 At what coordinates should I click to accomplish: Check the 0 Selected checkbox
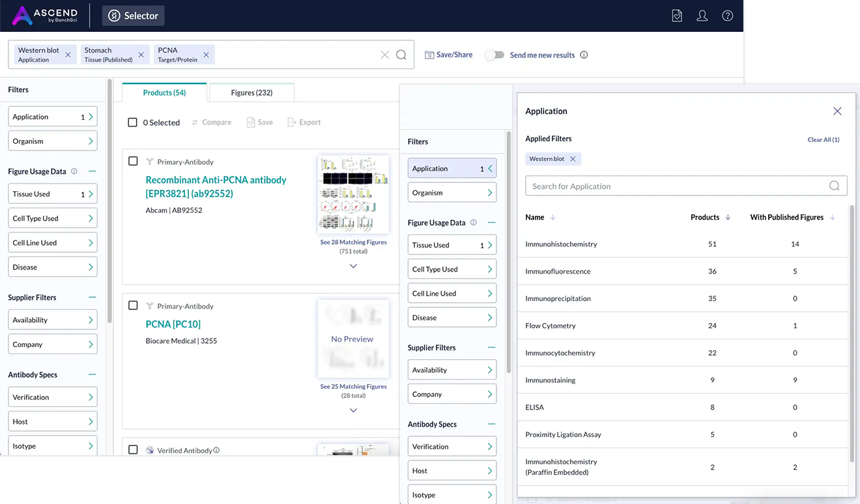[132, 122]
